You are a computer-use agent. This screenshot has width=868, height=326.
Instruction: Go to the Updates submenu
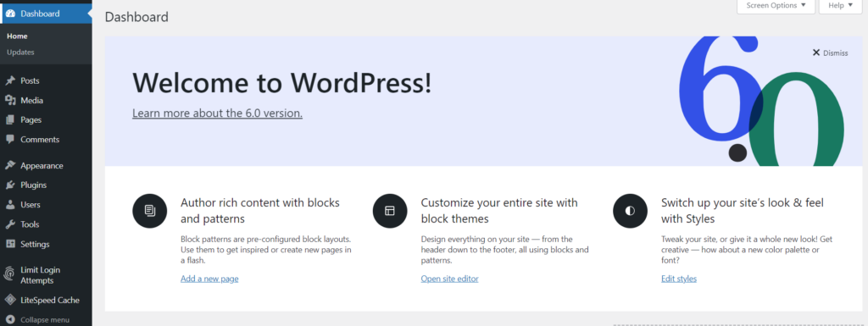pyautogui.click(x=20, y=52)
